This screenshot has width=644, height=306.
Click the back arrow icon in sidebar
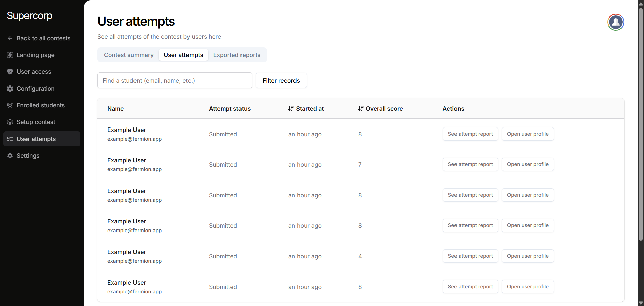coord(10,38)
